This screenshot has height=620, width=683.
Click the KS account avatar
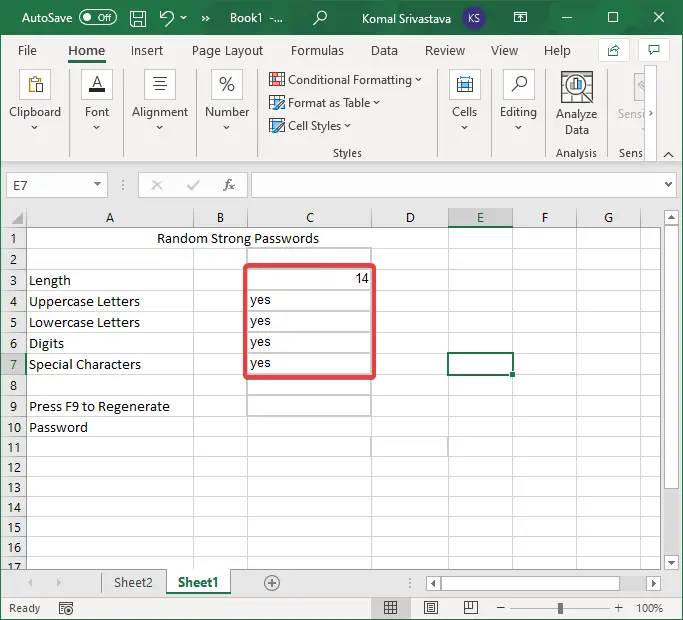(473, 18)
